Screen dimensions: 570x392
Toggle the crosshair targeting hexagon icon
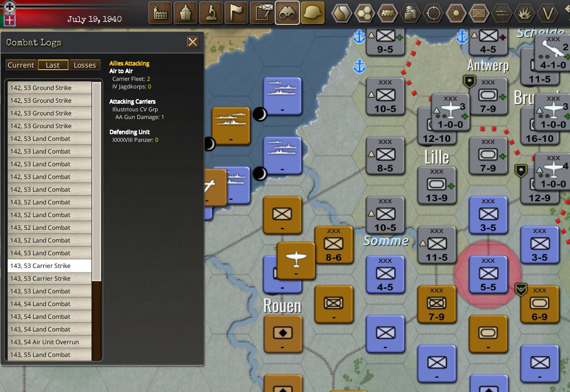tap(433, 13)
